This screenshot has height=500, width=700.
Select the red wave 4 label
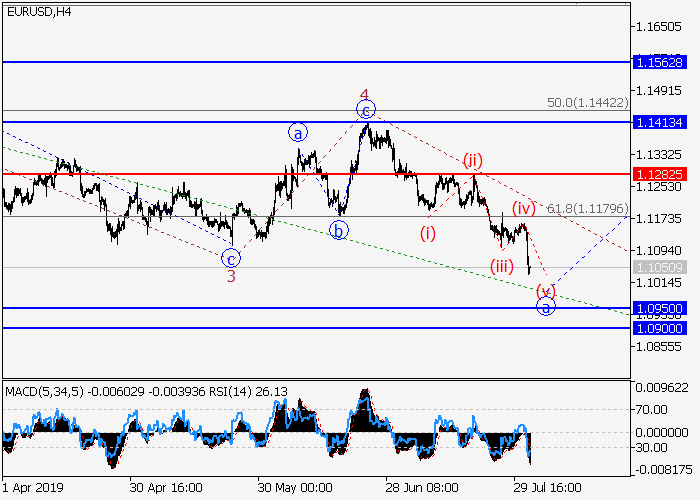point(366,93)
